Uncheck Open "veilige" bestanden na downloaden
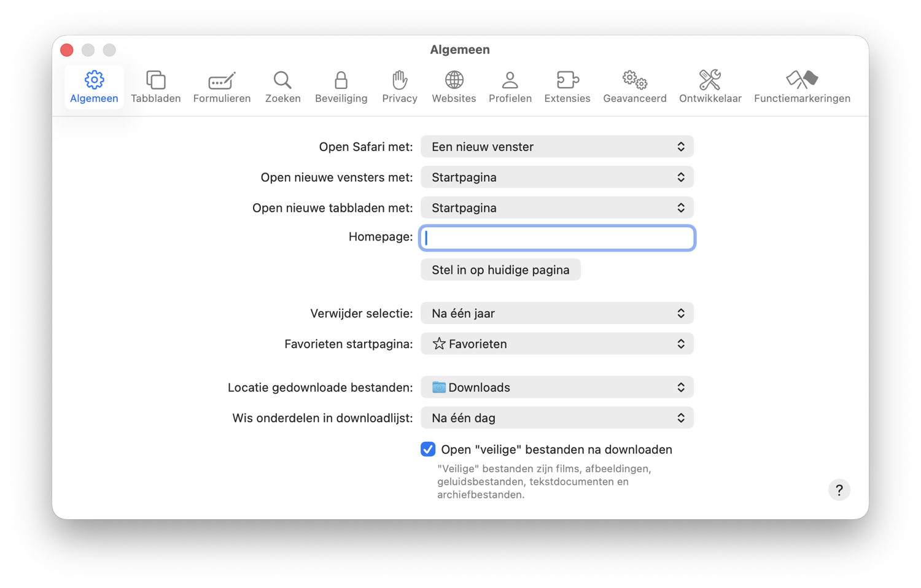 (x=428, y=449)
